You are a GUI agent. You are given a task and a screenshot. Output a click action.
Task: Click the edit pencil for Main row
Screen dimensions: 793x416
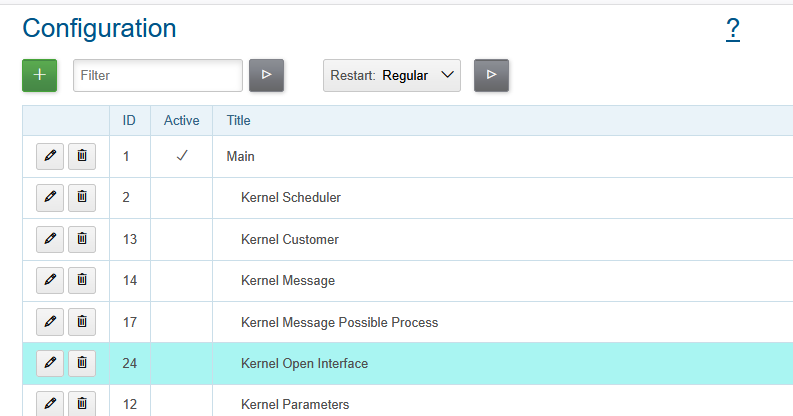click(50, 157)
